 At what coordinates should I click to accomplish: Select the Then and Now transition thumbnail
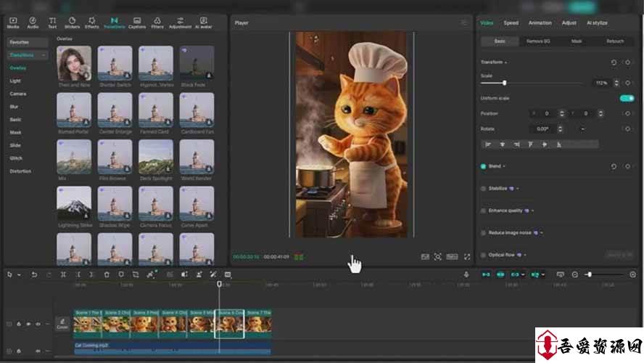click(x=74, y=64)
